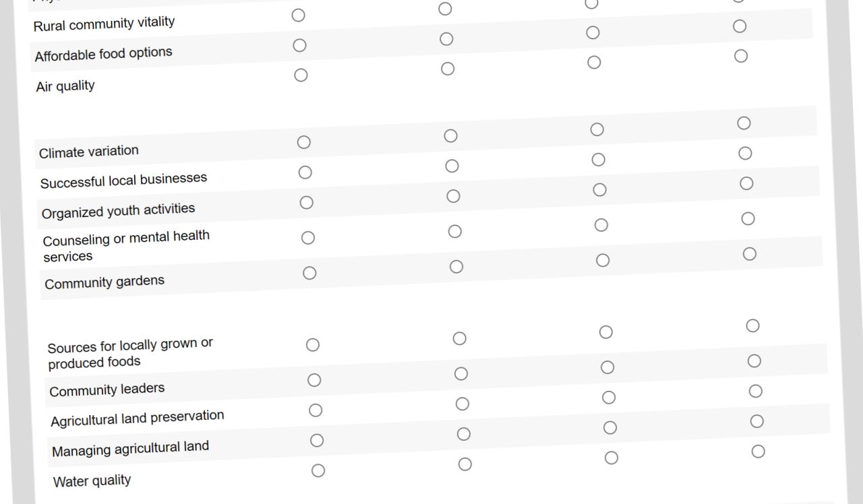Viewport: 863px width, 504px height.
Task: Select third-column radio for Climate variation
Action: pos(597,129)
